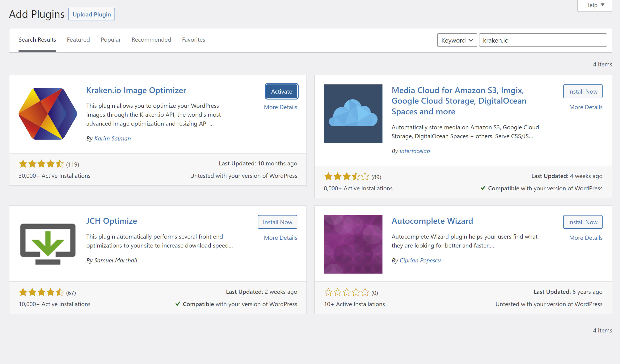The image size is (620, 364).
Task: Open author Ciprian Popescu's link
Action: click(420, 260)
